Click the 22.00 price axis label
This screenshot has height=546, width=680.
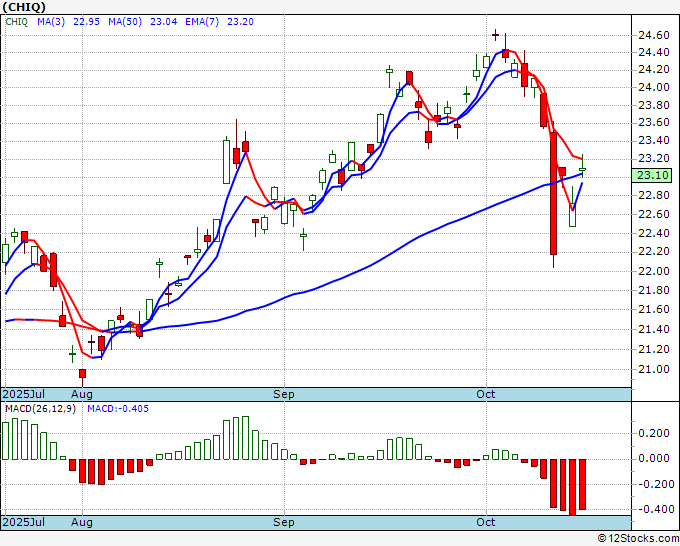(654, 271)
